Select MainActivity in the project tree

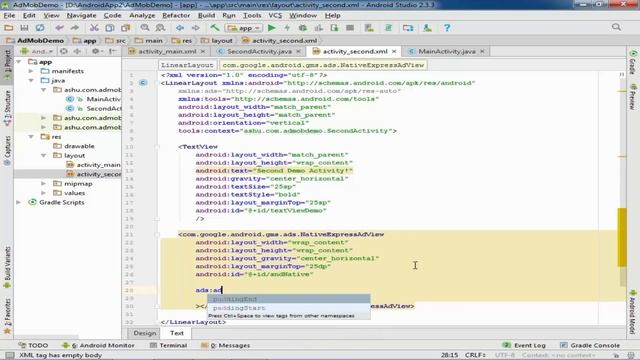[103, 99]
